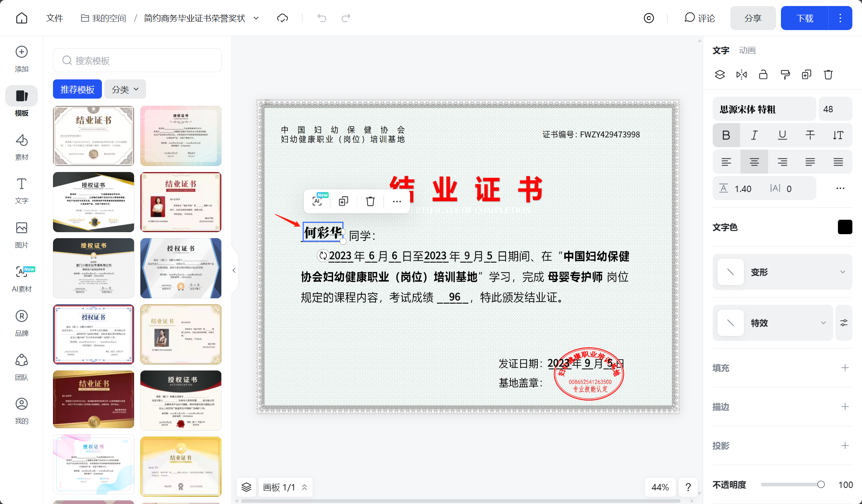Click the AI tool in floating toolbar
862x504 pixels.
(x=317, y=201)
